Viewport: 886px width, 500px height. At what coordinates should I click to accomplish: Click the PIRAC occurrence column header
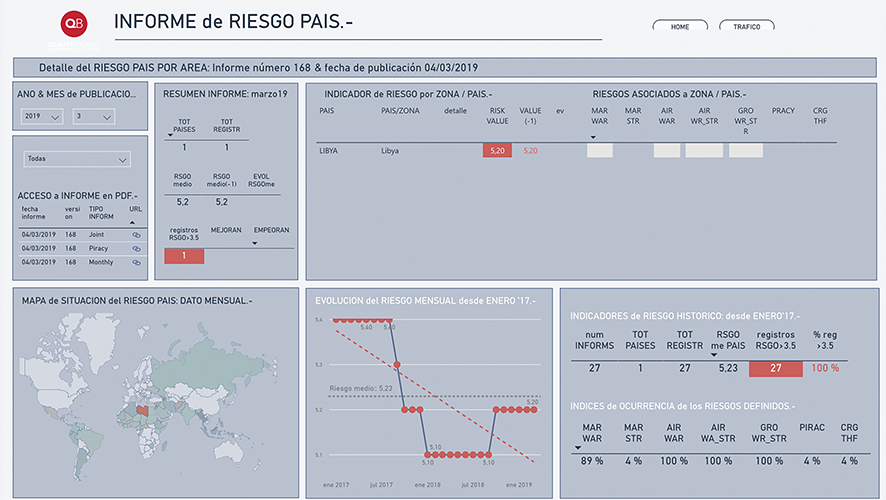(812, 428)
